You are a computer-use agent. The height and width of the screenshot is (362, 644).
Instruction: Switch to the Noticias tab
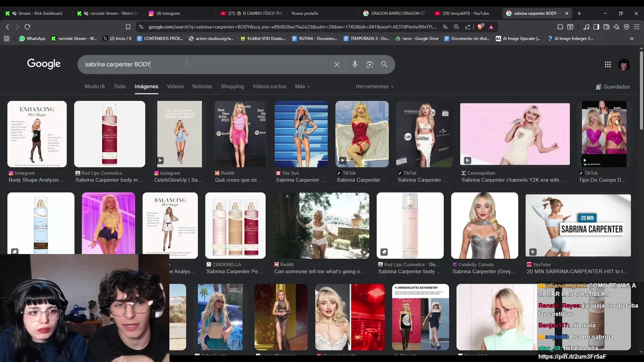coord(202,86)
